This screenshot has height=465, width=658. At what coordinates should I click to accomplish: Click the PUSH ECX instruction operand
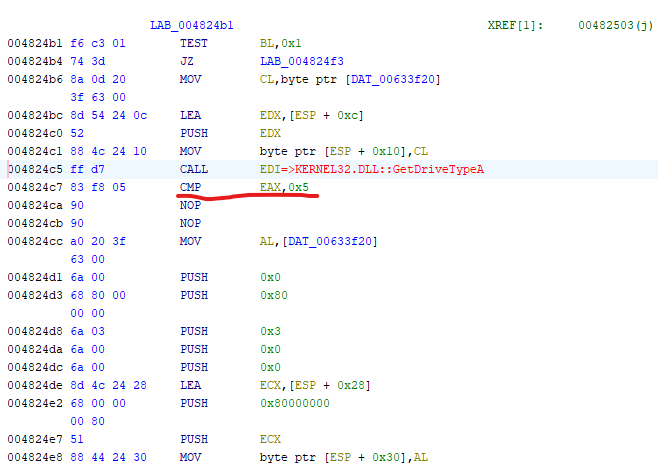269,439
